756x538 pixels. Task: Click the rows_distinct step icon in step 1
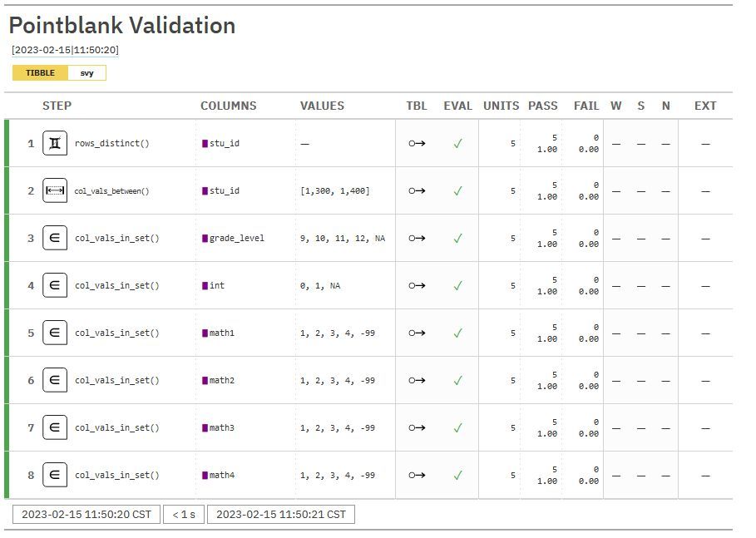tap(55, 143)
